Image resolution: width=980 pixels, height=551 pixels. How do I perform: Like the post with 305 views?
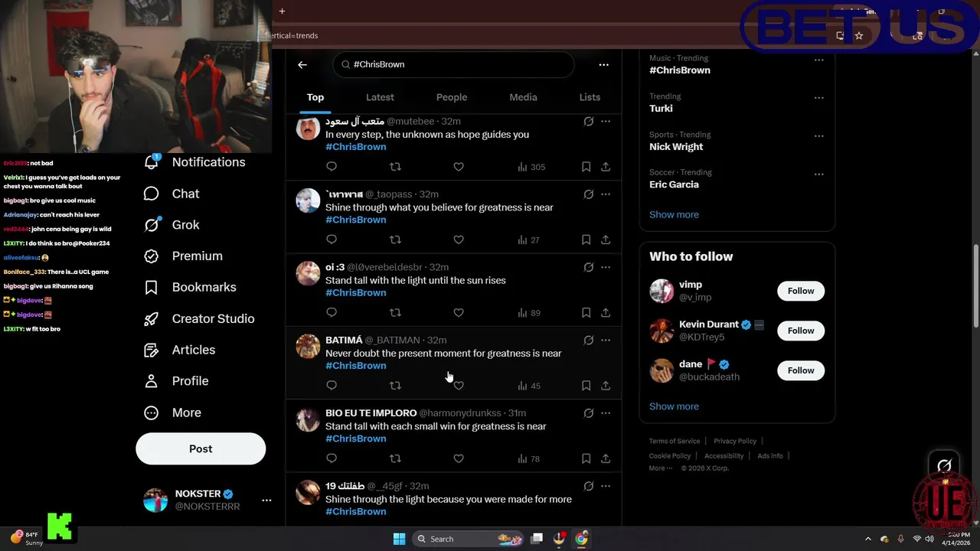point(459,167)
